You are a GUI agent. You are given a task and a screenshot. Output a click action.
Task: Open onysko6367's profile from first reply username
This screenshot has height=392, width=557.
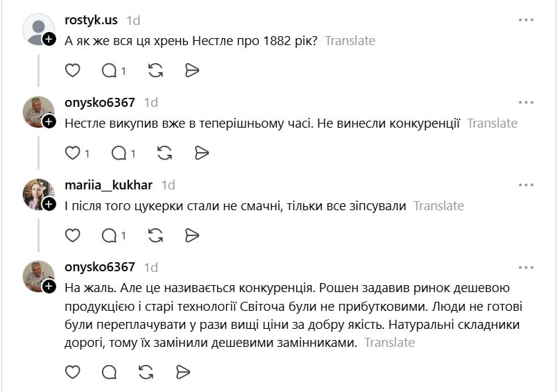(x=99, y=103)
